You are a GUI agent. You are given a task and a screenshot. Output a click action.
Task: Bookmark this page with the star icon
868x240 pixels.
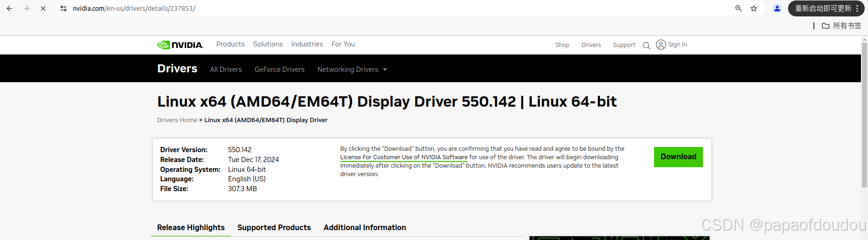point(754,8)
